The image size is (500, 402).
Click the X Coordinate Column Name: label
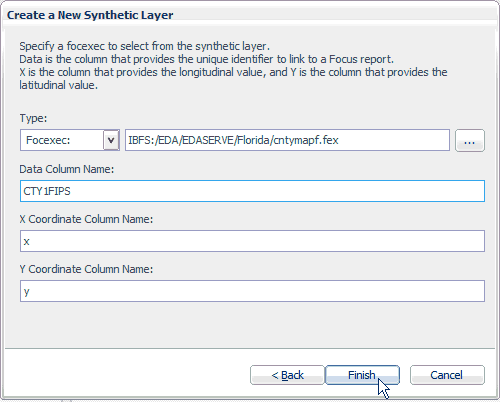pyautogui.click(x=86, y=219)
